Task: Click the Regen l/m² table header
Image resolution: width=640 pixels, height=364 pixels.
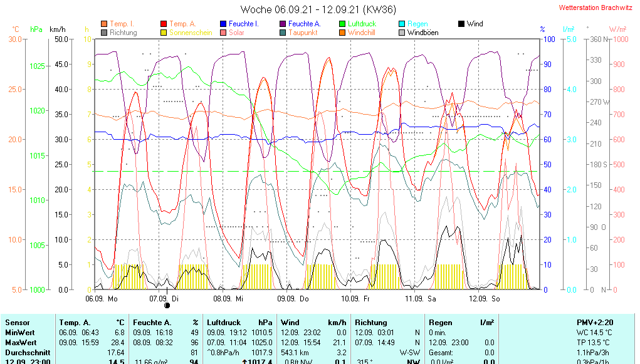Action: point(461,322)
